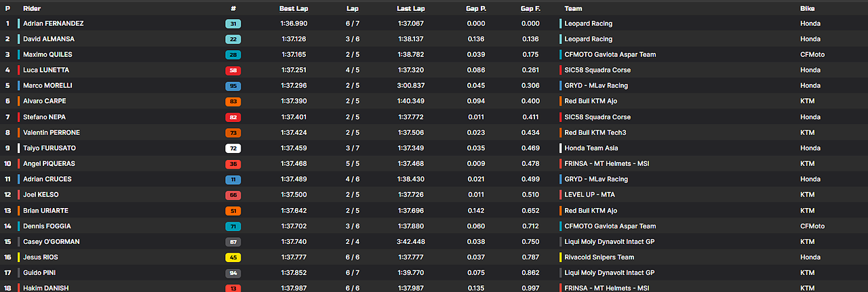Image resolution: width=868 pixels, height=292 pixels.
Task: Click gap value 0.510 for Kelso
Action: 531,195
